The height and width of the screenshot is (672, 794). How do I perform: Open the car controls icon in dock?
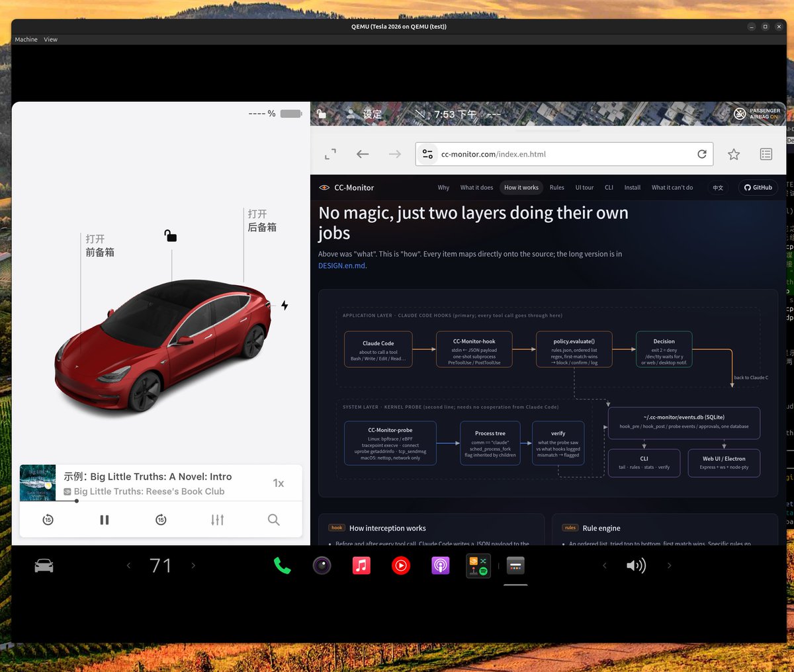[44, 566]
